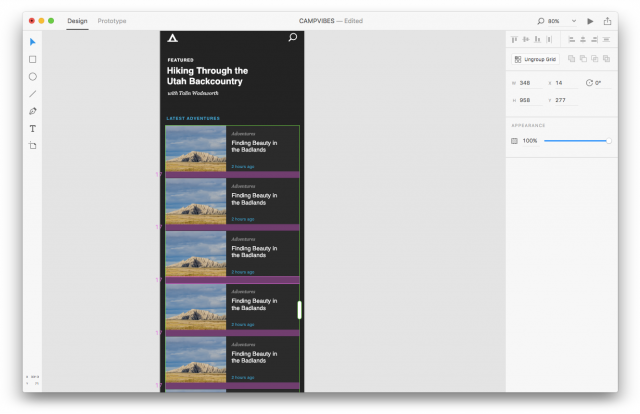Click the width field showing 348
Image resolution: width=640 pixels, height=414 pixels.
tap(528, 82)
